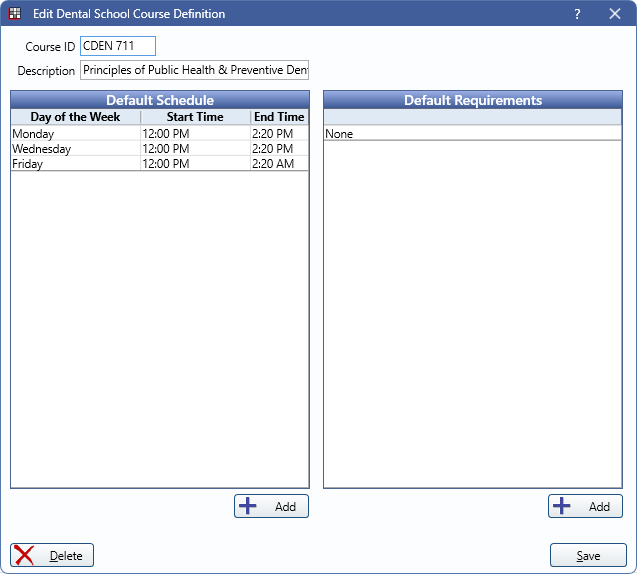The width and height of the screenshot is (637, 574).
Task: Click into the Course ID field
Action: click(118, 46)
